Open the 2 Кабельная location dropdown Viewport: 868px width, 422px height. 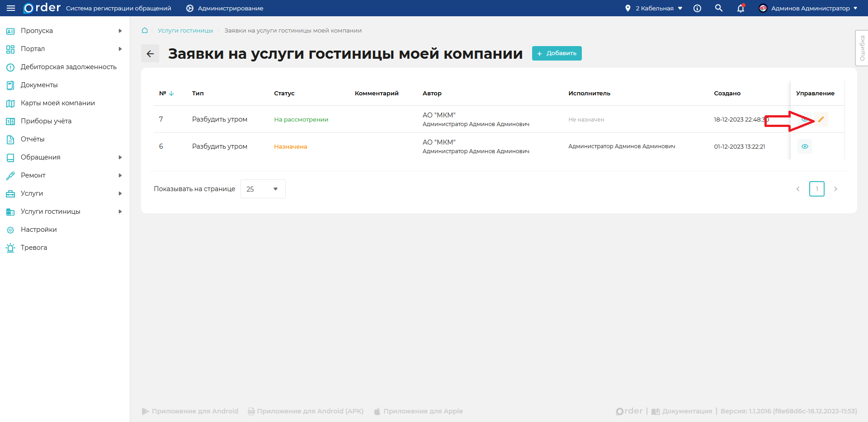click(x=653, y=8)
